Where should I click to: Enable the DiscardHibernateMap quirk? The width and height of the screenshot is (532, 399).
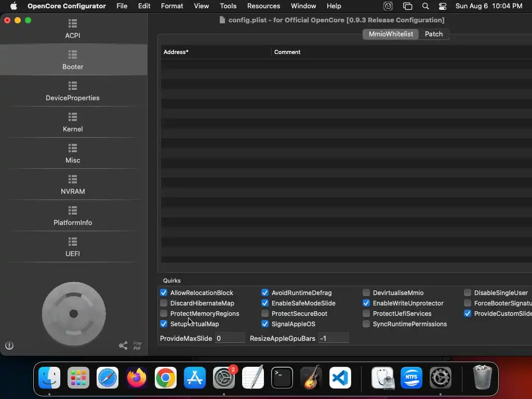[164, 303]
